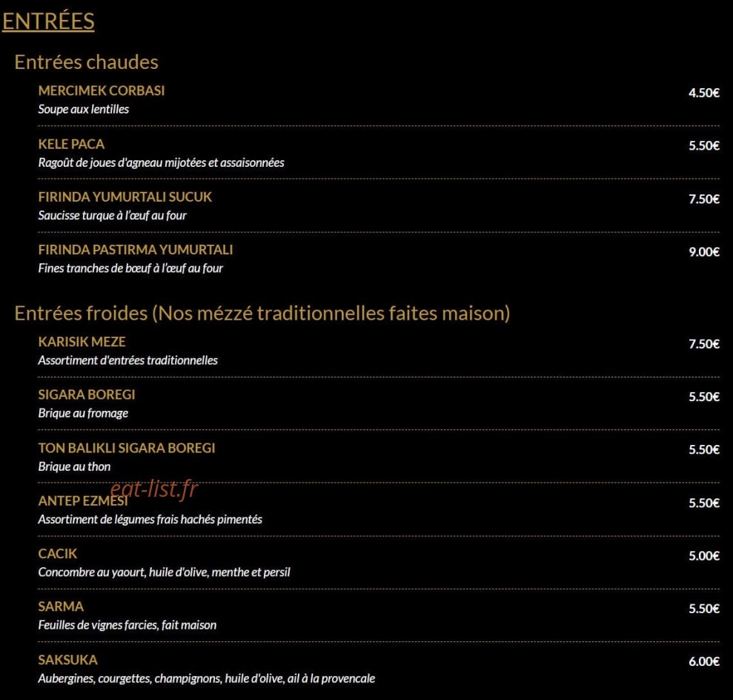The image size is (733, 700).
Task: Select the Entrées chaudes section title
Action: (87, 62)
